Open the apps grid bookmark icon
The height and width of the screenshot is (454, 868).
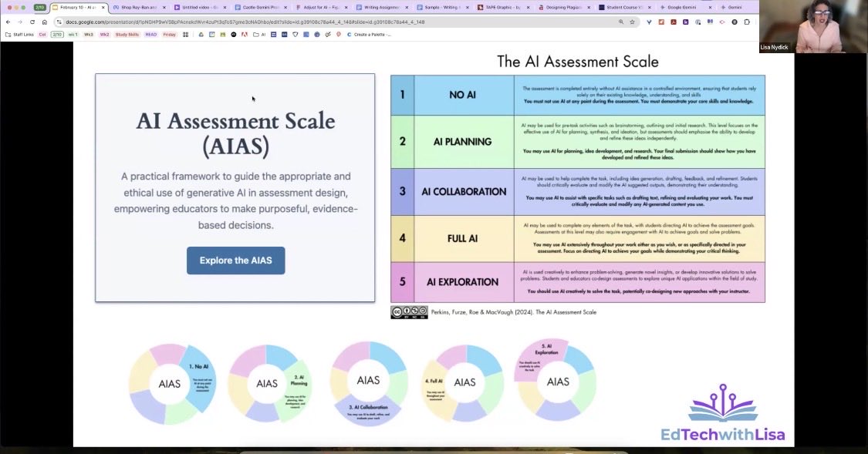(x=185, y=34)
